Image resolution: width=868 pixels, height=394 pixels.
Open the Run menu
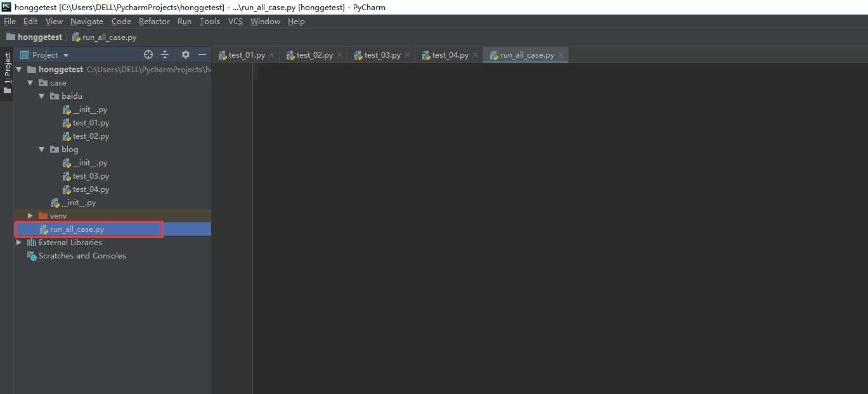185,22
